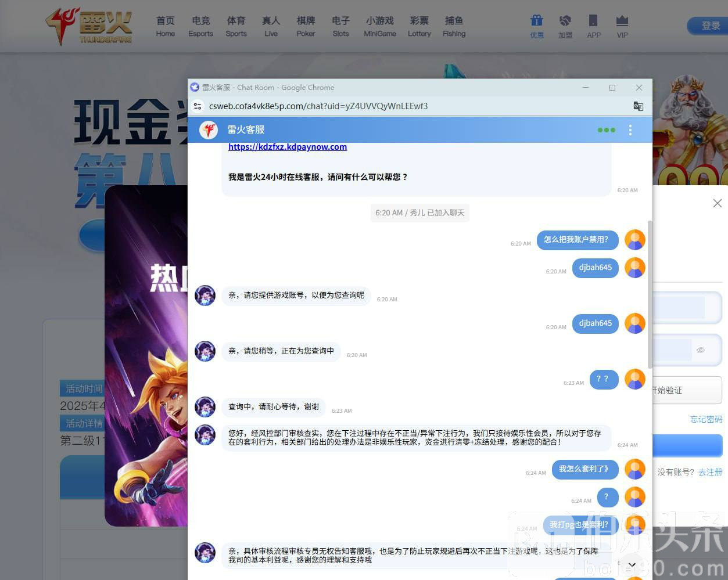
Task: Open chat options three-dot menu
Action: click(x=630, y=130)
